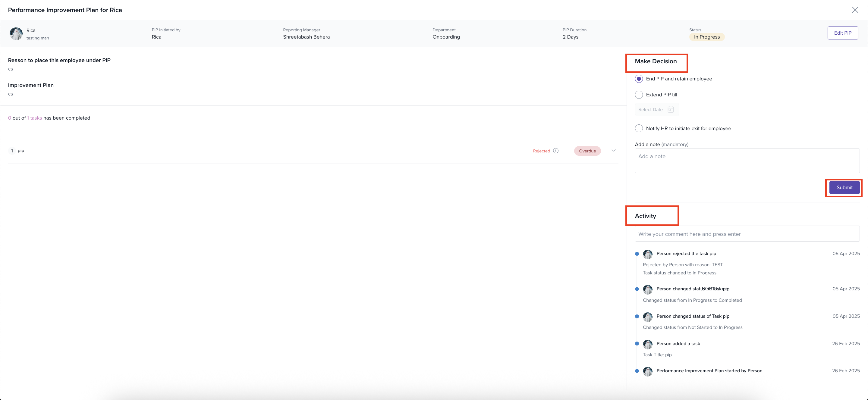Click the avatar next to 'Person added a task'
Image resolution: width=868 pixels, height=400 pixels.
pos(648,344)
